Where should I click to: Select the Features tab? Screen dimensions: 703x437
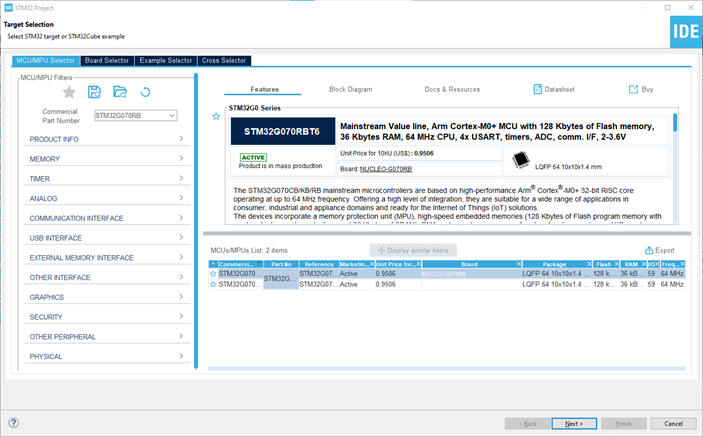pyautogui.click(x=264, y=89)
